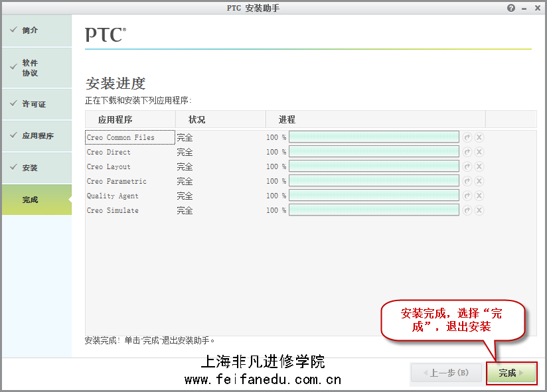Click the retry icon for Creo Common Files
Screen dimensions: 547x392
point(467,137)
